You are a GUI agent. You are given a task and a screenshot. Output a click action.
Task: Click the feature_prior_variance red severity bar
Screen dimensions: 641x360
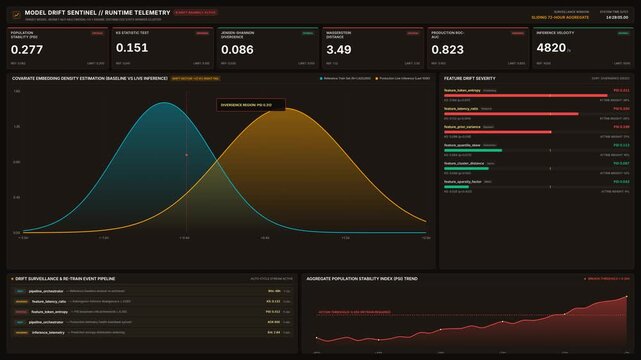coord(498,132)
